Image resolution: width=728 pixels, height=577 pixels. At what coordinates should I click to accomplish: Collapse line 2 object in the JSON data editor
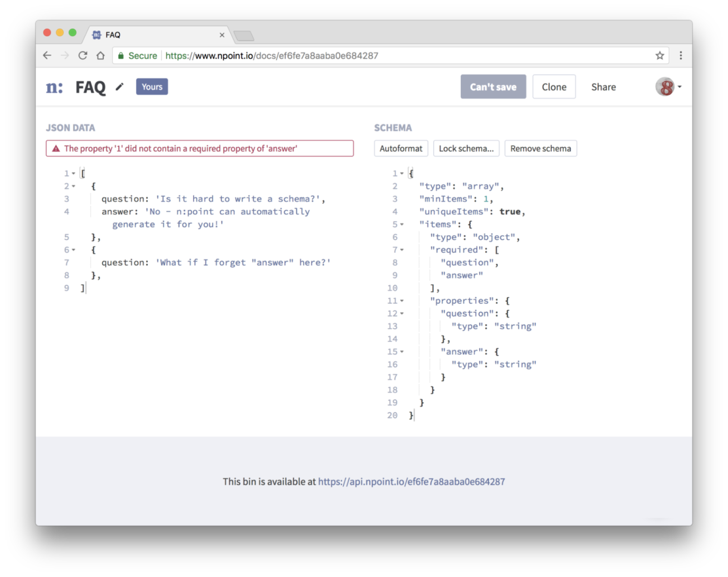click(x=73, y=186)
